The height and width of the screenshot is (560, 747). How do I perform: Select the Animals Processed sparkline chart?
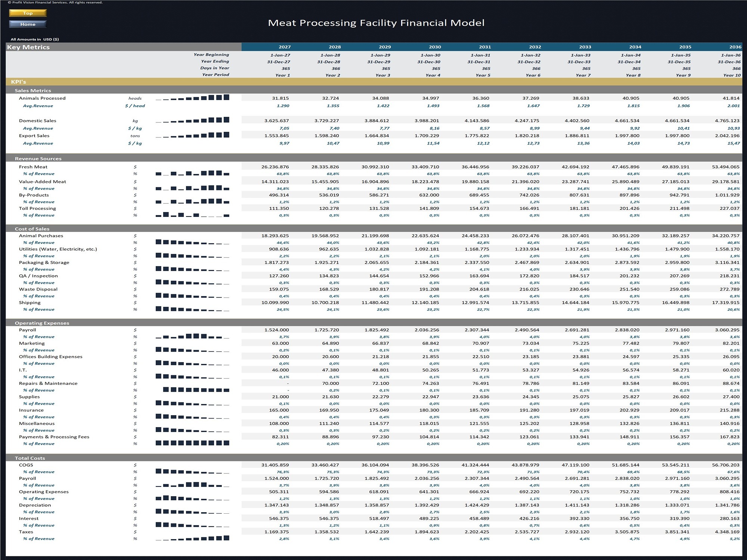coord(192,98)
